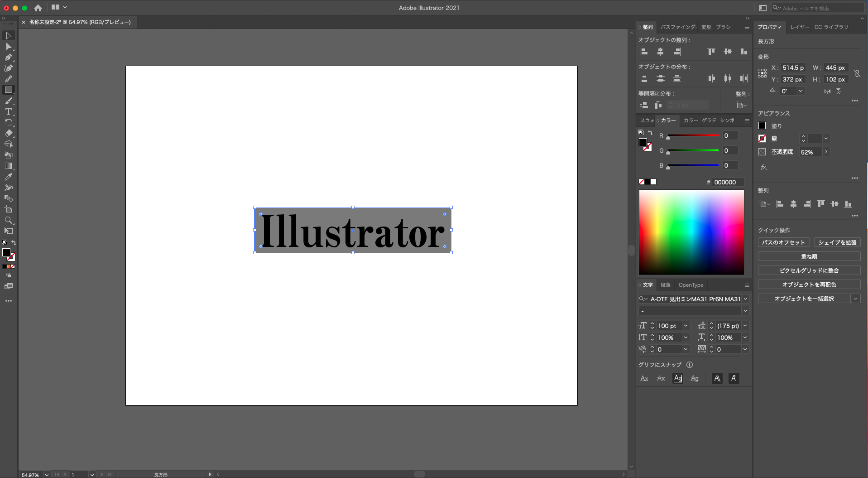This screenshot has width=868, height=478.
Task: Click constrain width and height proportions link
Action: click(x=857, y=73)
